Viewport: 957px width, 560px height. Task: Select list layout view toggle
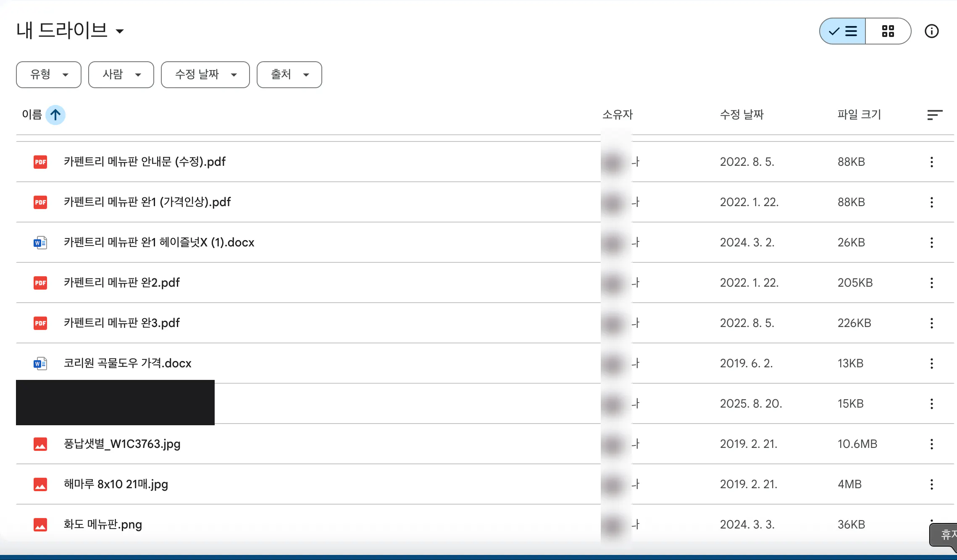pyautogui.click(x=843, y=31)
